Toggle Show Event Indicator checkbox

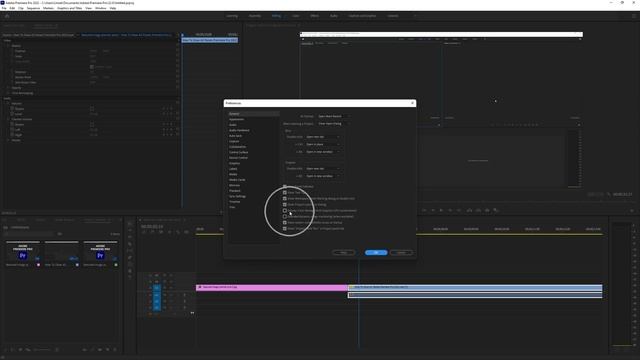coord(285,187)
